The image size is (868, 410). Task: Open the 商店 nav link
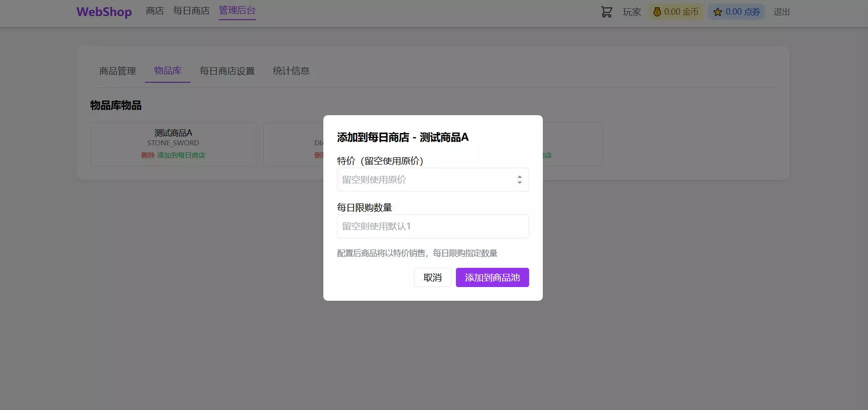pos(155,11)
